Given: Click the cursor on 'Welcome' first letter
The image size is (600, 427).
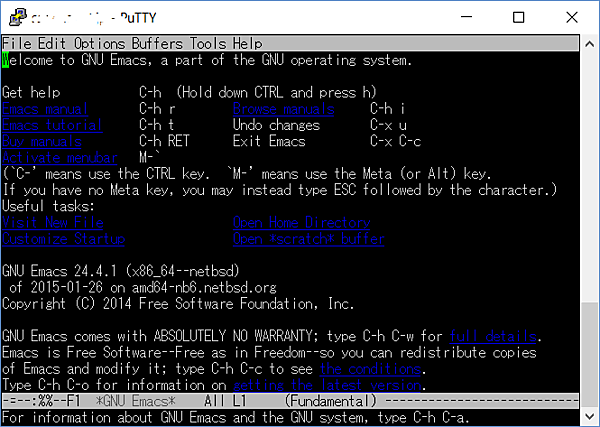Looking at the screenshot, I should click(x=5, y=60).
